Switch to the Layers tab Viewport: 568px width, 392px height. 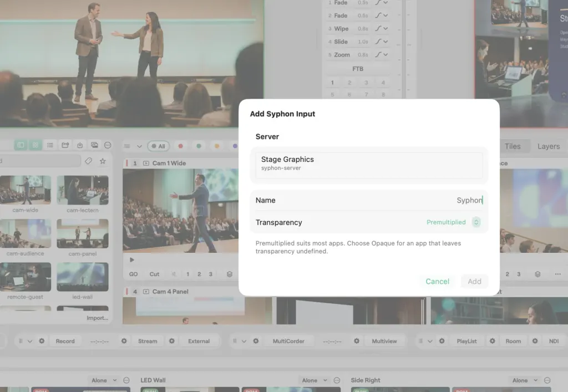[549, 146]
